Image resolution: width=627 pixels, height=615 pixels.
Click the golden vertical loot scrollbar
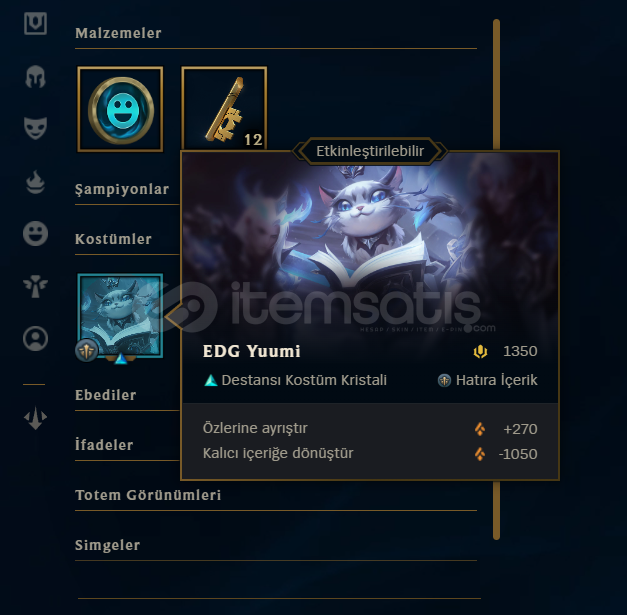click(497, 280)
